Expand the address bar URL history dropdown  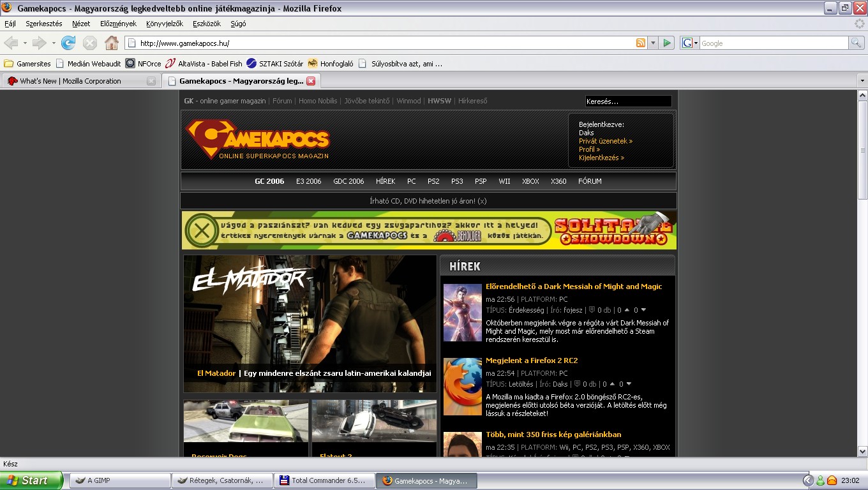[x=652, y=43]
